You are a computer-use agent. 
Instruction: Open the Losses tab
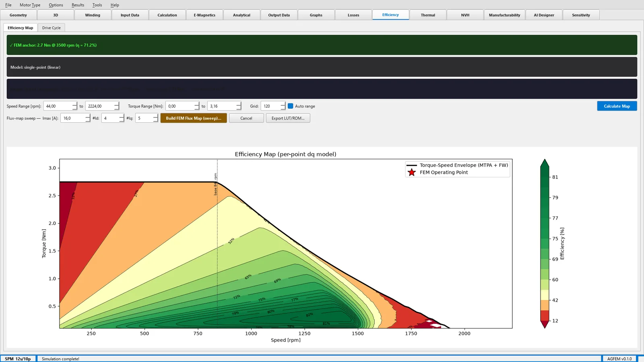pos(353,15)
